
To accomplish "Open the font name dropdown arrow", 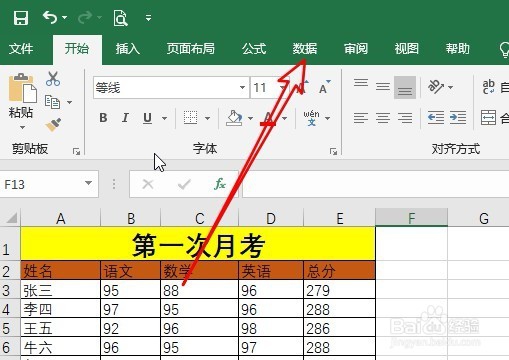I will tap(242, 88).
